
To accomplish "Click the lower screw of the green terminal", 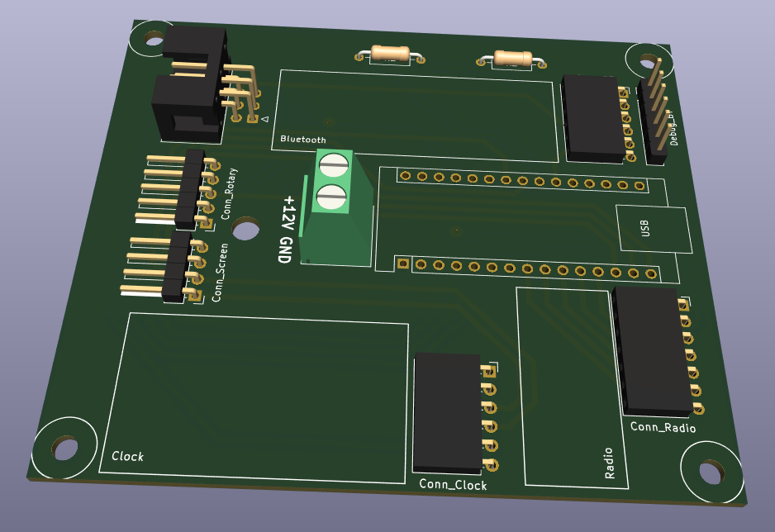I will [330, 197].
